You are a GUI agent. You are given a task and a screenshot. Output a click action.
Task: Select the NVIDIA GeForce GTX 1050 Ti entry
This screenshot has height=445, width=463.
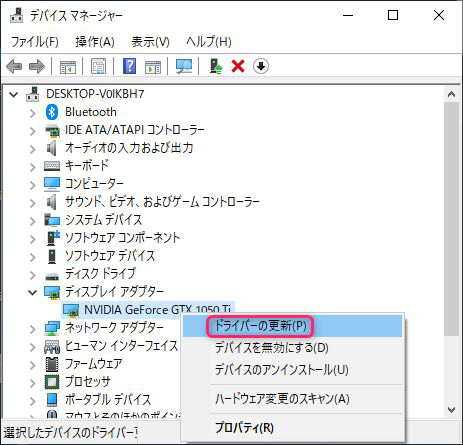coord(157,310)
